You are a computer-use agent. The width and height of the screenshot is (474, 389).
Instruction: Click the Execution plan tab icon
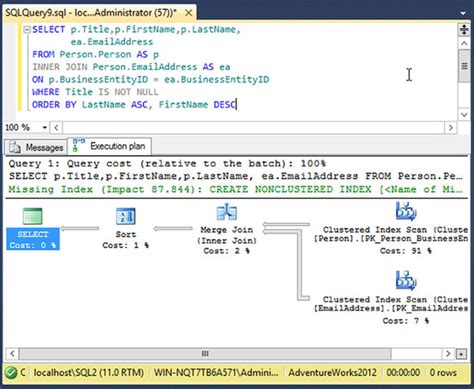[x=79, y=145]
